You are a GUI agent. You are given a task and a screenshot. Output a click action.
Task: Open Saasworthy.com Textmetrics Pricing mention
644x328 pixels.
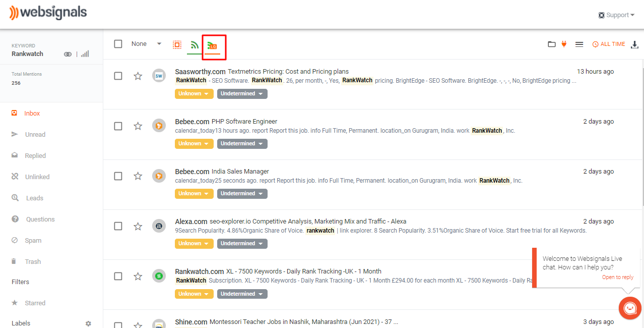click(262, 71)
